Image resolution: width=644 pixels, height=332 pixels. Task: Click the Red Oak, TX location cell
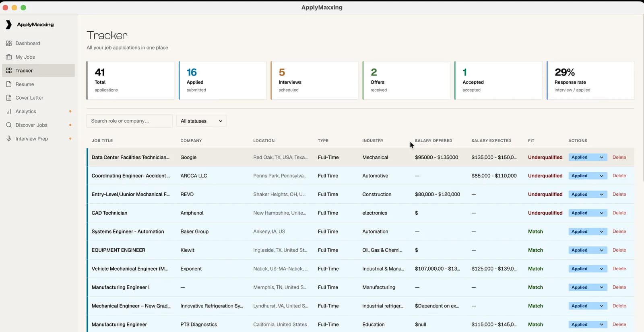click(x=280, y=157)
